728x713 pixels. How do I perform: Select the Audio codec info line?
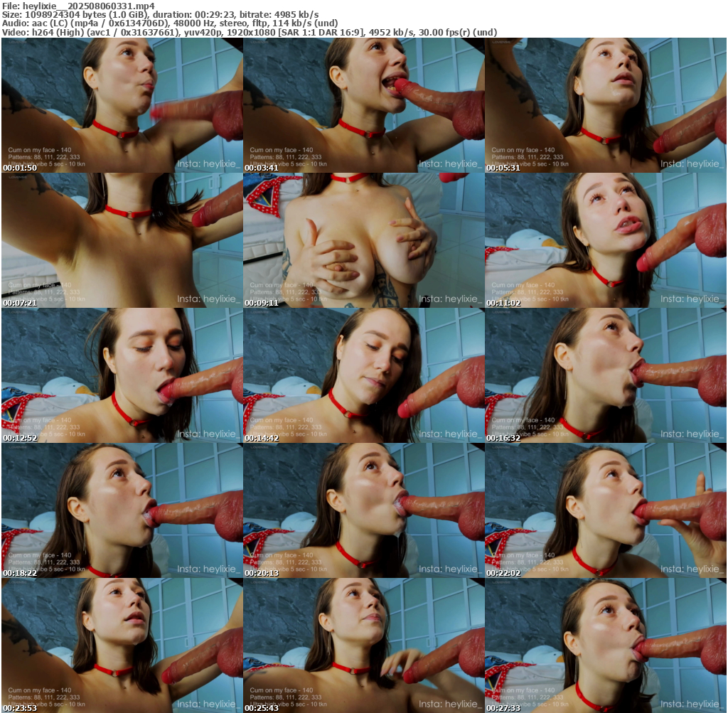point(170,23)
